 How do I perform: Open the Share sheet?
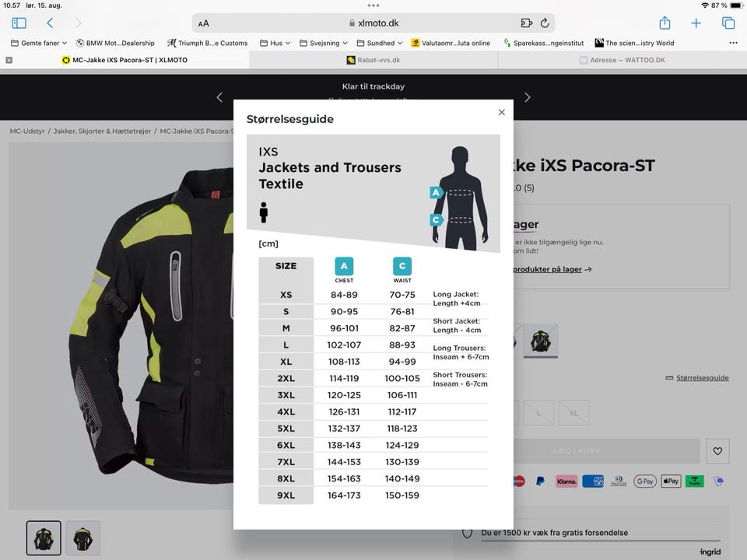tap(665, 23)
